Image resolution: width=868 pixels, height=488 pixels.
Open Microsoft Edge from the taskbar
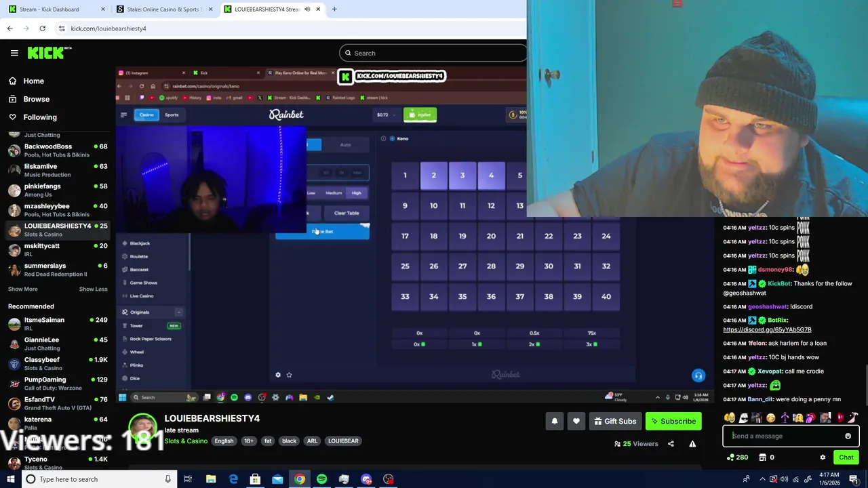click(x=233, y=479)
